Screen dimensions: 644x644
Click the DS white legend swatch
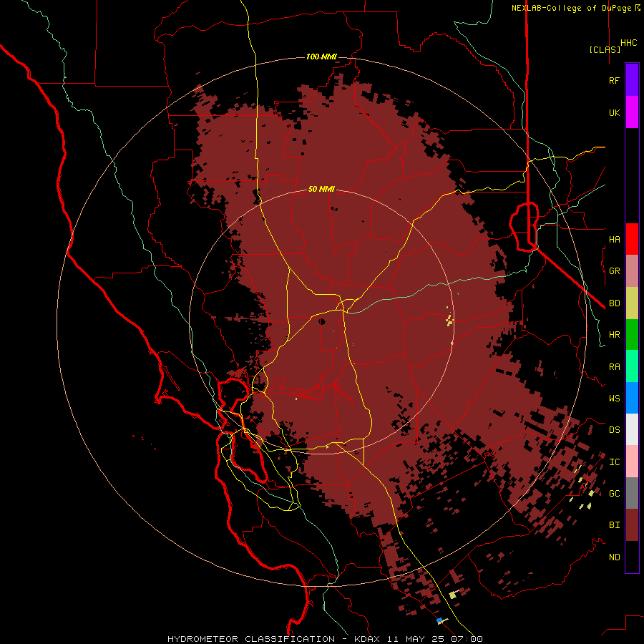[x=632, y=429]
